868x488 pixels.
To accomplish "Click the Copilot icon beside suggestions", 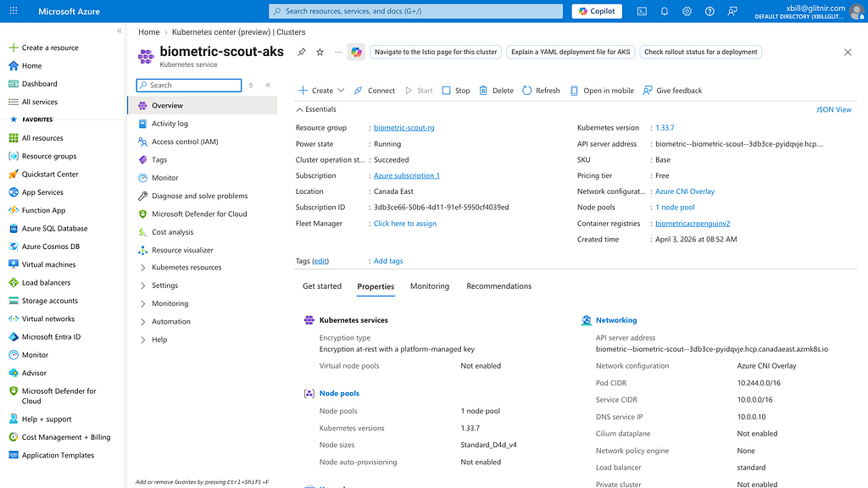I will click(357, 52).
